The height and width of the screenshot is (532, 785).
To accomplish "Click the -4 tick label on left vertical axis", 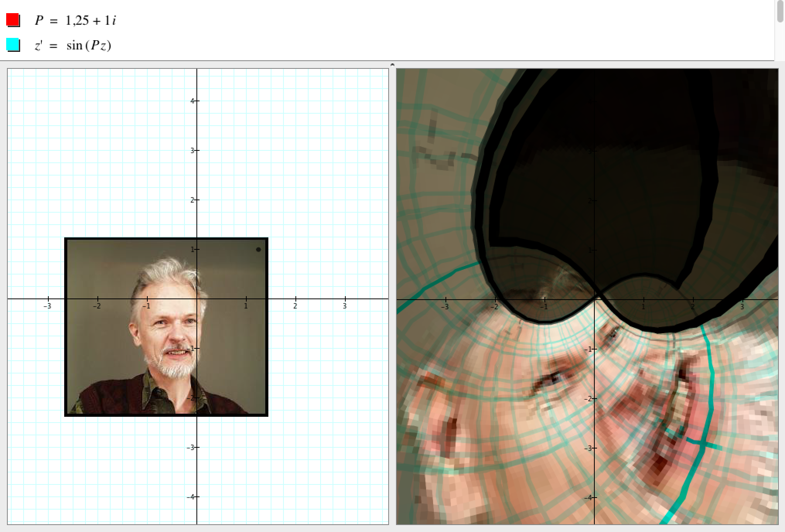I will pyautogui.click(x=191, y=497).
